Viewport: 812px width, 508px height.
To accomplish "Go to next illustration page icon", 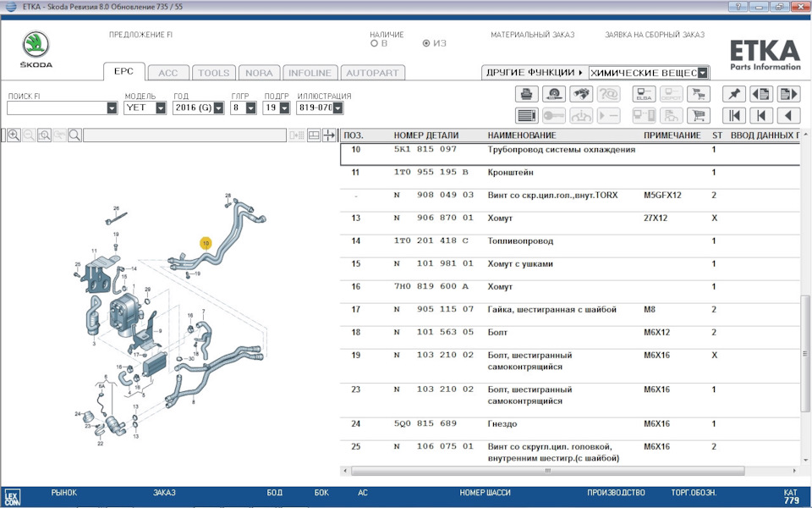I will 788,94.
